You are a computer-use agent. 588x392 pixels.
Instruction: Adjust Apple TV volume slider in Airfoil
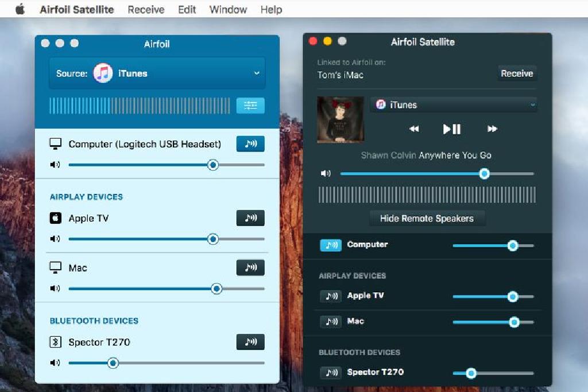pos(167,239)
